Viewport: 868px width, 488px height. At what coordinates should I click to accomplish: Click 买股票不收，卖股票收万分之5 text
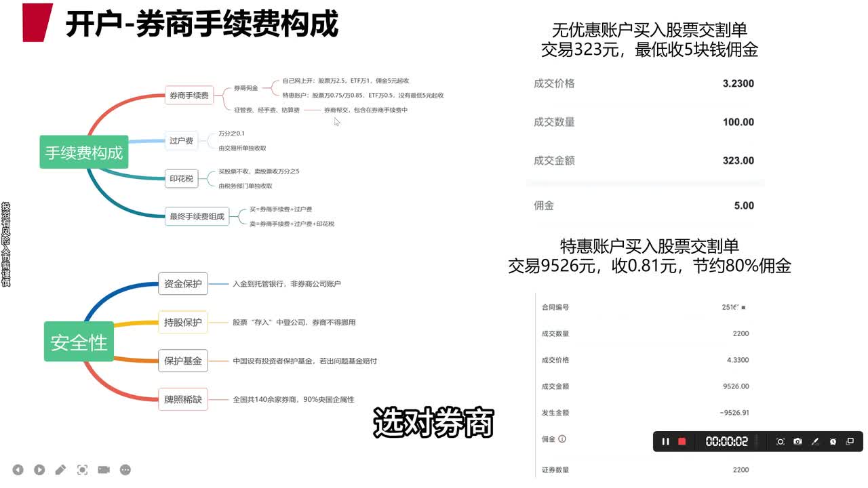click(x=258, y=171)
